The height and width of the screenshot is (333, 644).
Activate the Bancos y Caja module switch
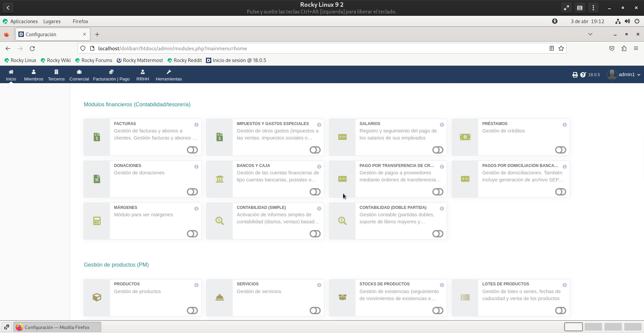click(315, 192)
